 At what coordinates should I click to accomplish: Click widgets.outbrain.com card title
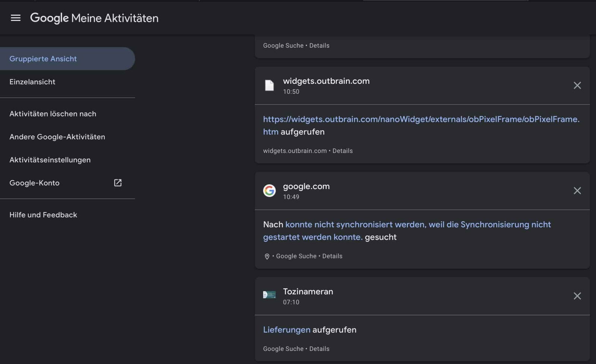(x=326, y=81)
